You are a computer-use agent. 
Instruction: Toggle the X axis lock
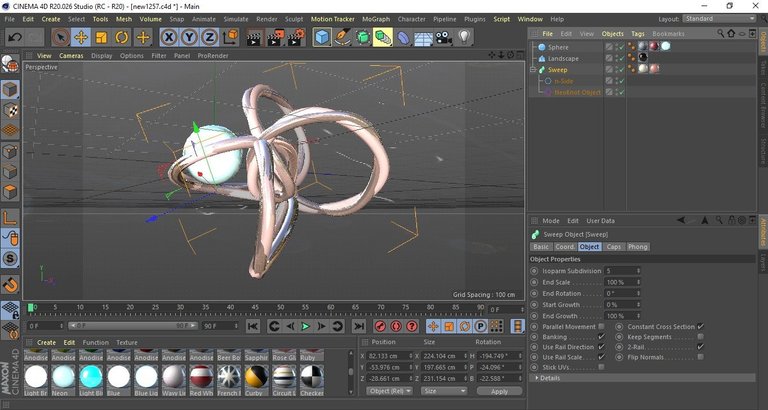pos(169,37)
